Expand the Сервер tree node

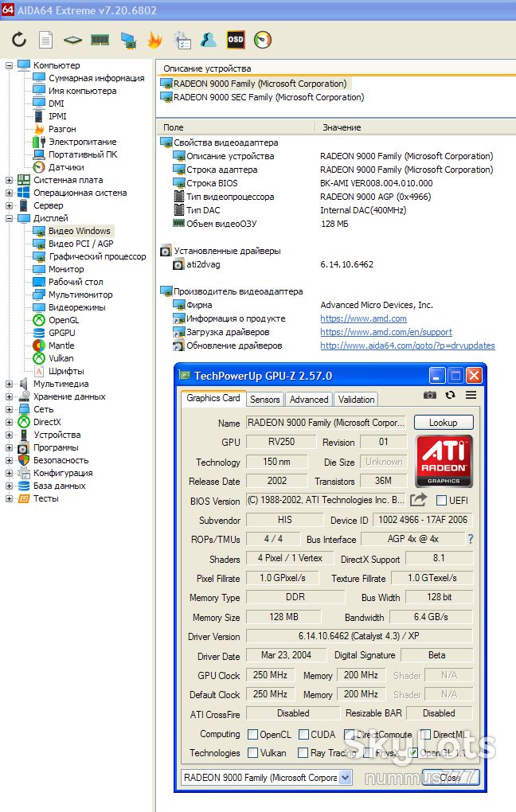[x=10, y=205]
